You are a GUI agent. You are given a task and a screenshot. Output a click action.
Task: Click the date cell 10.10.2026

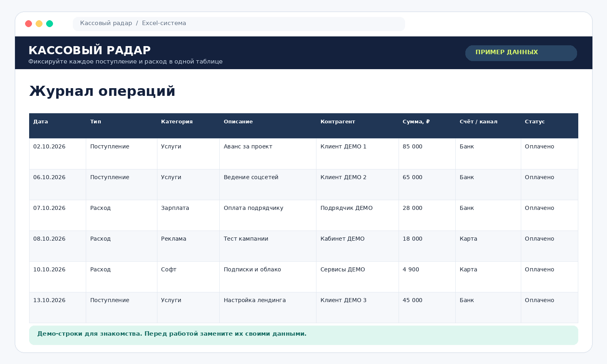57,277
